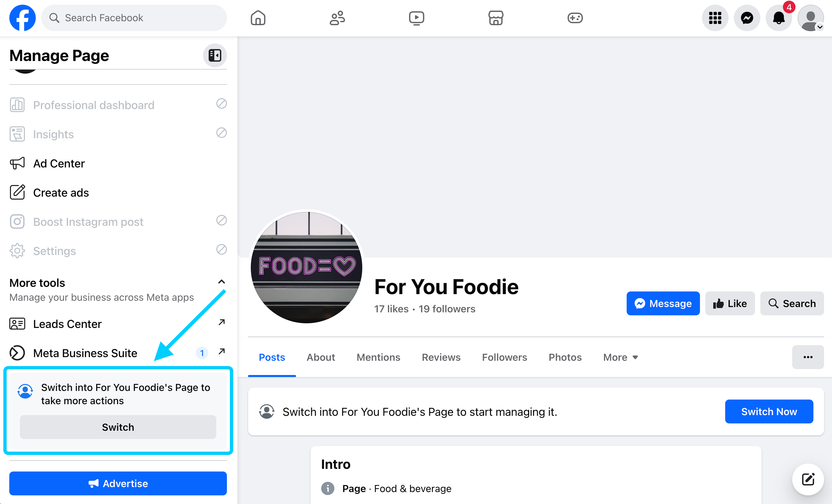Open the Watch video icon
The height and width of the screenshot is (504, 832).
(x=416, y=18)
